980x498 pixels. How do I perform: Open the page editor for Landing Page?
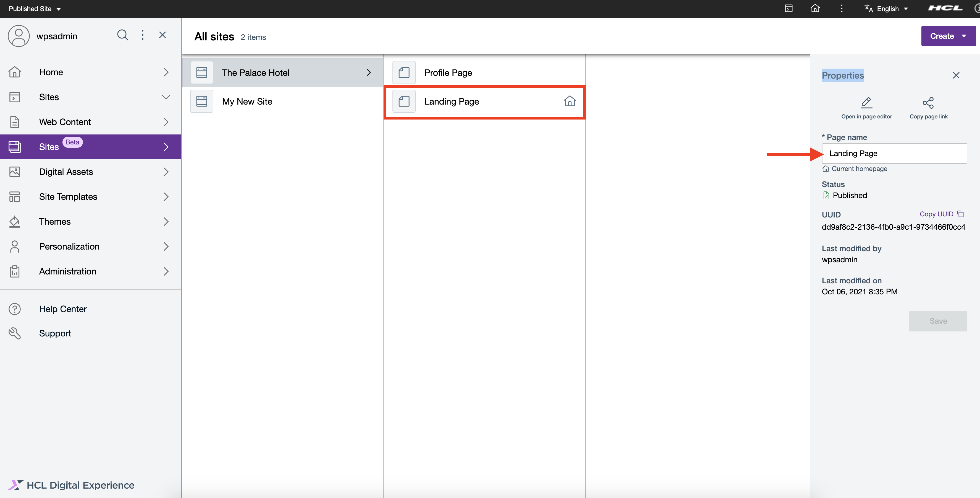(x=866, y=107)
